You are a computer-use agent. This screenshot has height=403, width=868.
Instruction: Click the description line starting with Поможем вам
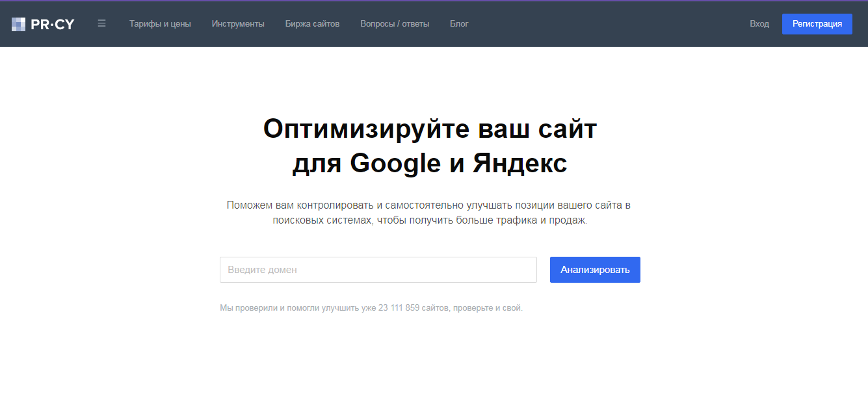pyautogui.click(x=429, y=205)
